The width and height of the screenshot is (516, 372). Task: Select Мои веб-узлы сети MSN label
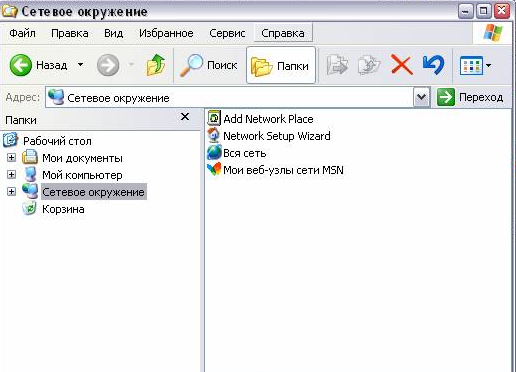click(283, 170)
